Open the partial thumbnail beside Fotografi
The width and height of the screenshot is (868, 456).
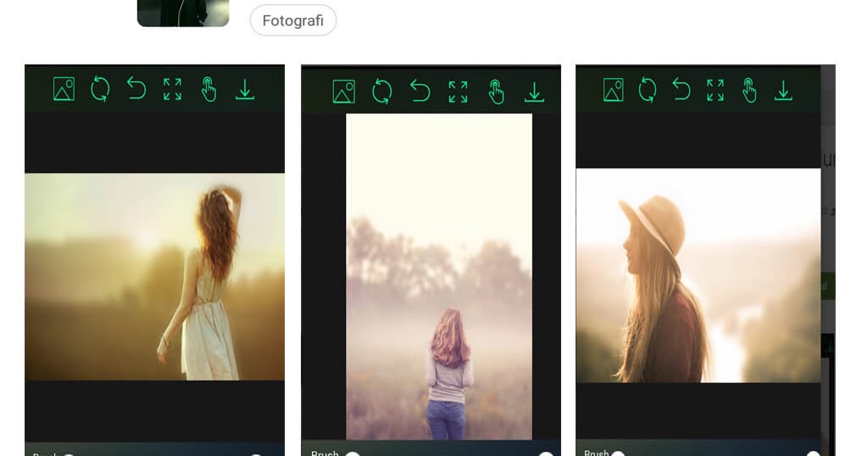tap(183, 14)
